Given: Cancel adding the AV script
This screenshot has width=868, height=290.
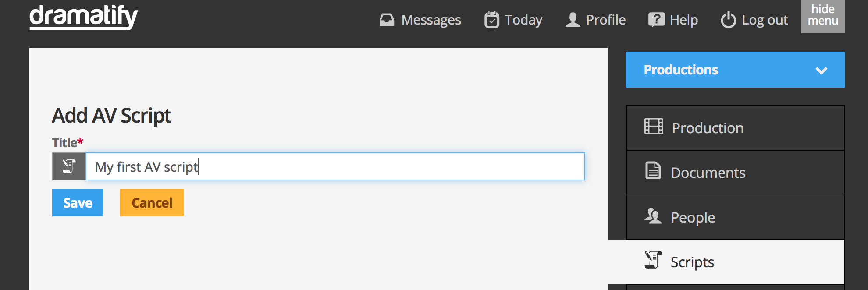Looking at the screenshot, I should [x=151, y=202].
